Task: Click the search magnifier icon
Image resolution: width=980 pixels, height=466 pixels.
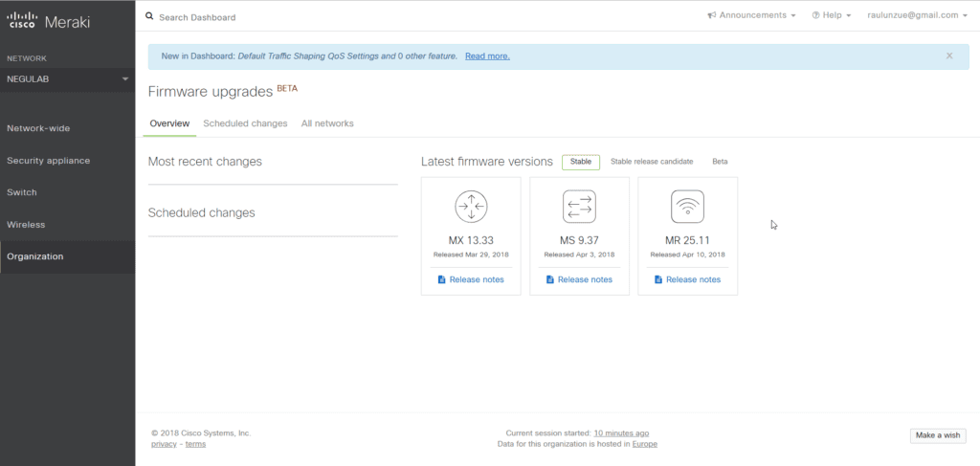Action: pos(149,17)
